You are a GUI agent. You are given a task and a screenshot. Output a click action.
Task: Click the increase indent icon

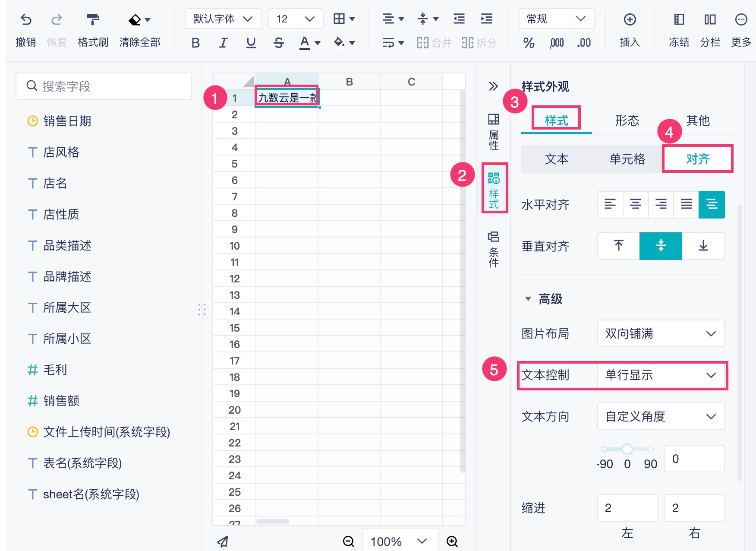[x=487, y=19]
